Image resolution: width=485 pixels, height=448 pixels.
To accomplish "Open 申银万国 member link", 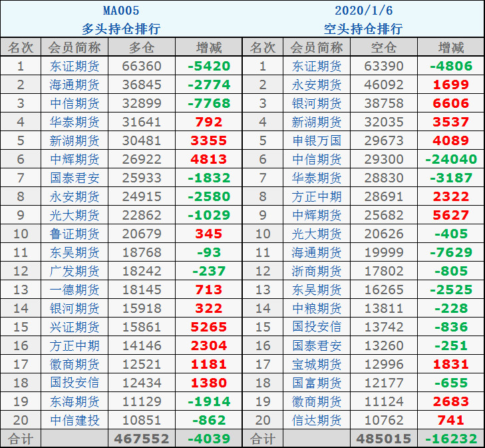I will pyautogui.click(x=317, y=140).
